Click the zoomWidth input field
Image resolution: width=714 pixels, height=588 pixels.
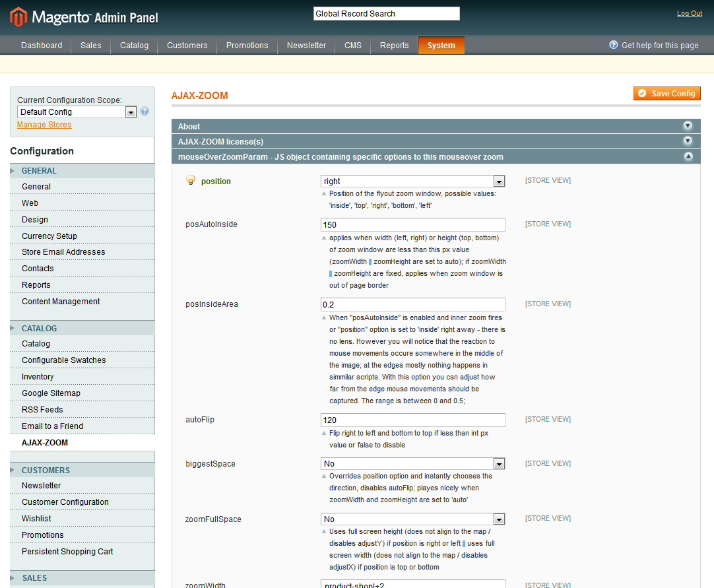click(413, 584)
